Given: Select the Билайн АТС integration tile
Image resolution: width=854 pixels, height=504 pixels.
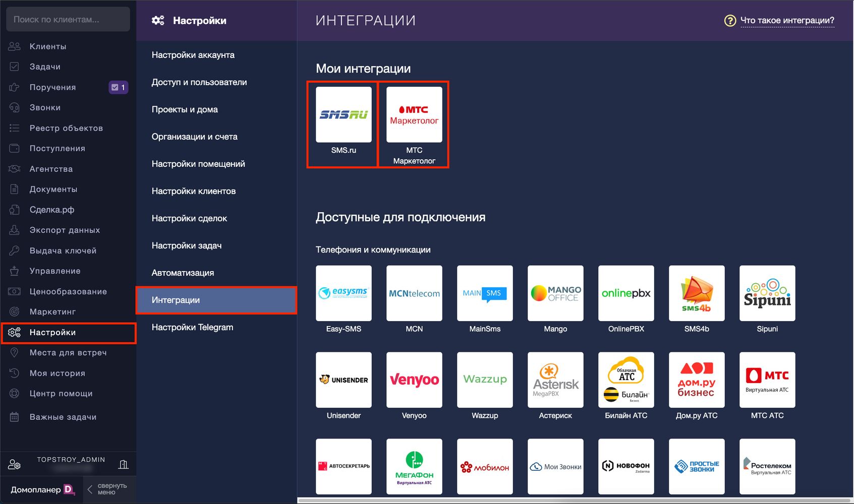Looking at the screenshot, I should point(626,380).
